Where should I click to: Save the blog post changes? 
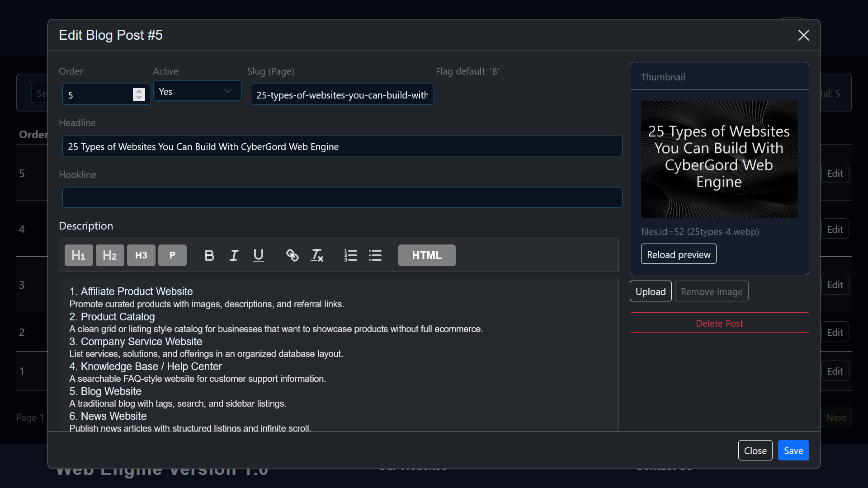(x=793, y=450)
